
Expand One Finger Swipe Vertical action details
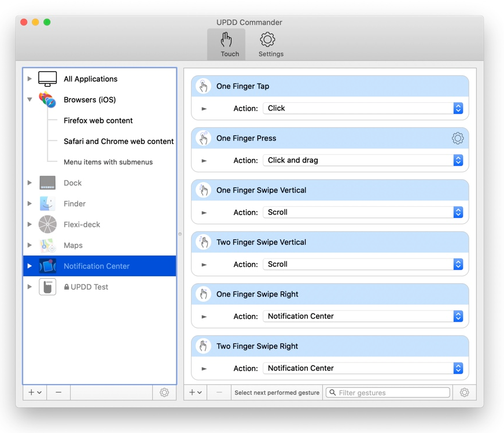pyautogui.click(x=204, y=213)
